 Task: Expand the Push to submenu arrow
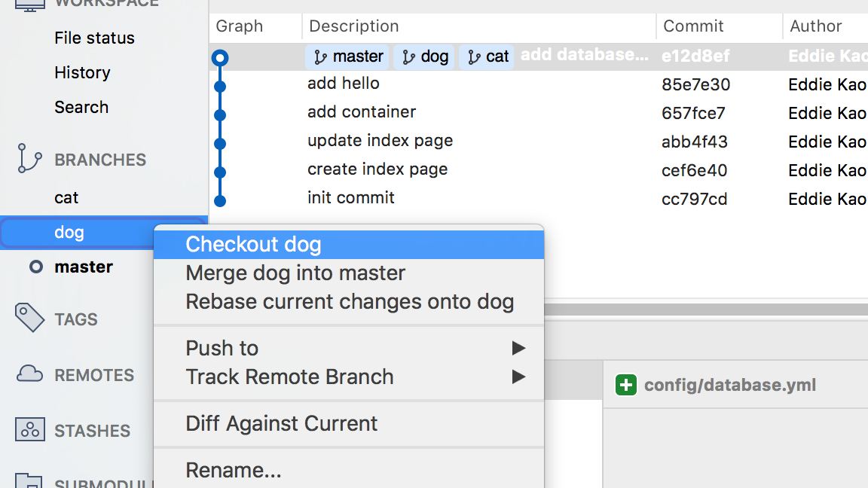click(x=518, y=348)
